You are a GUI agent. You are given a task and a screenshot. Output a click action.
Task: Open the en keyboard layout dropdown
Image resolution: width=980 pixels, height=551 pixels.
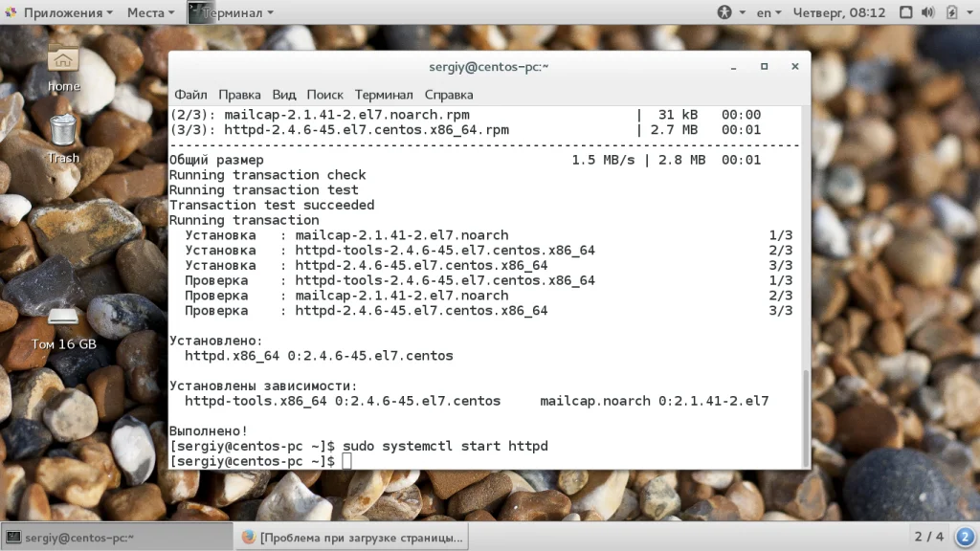[x=768, y=12]
